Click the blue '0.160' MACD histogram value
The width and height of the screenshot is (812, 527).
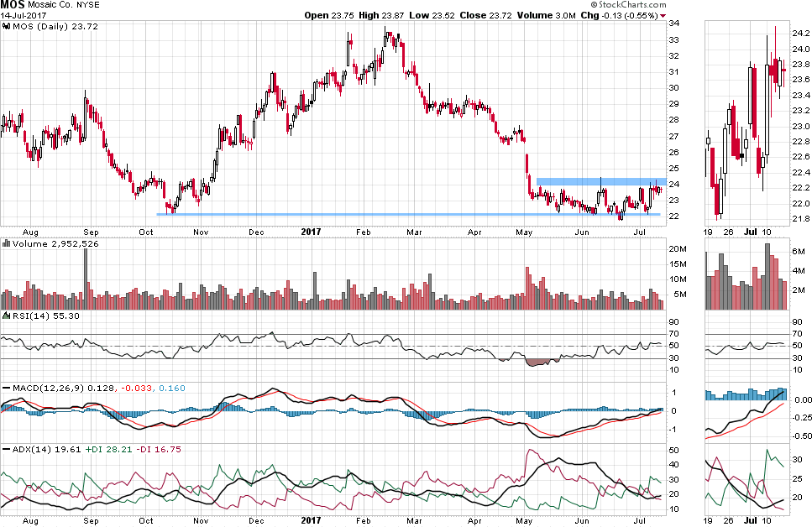point(172,388)
